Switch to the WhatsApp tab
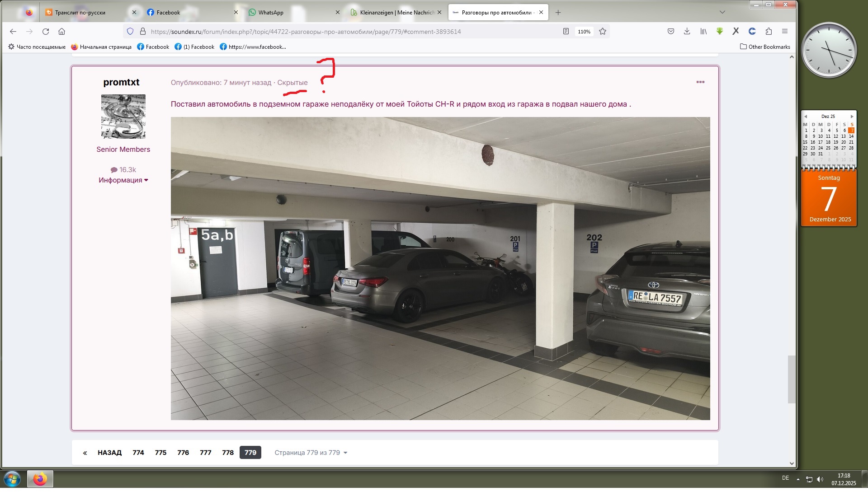The height and width of the screenshot is (496, 868). coord(270,13)
